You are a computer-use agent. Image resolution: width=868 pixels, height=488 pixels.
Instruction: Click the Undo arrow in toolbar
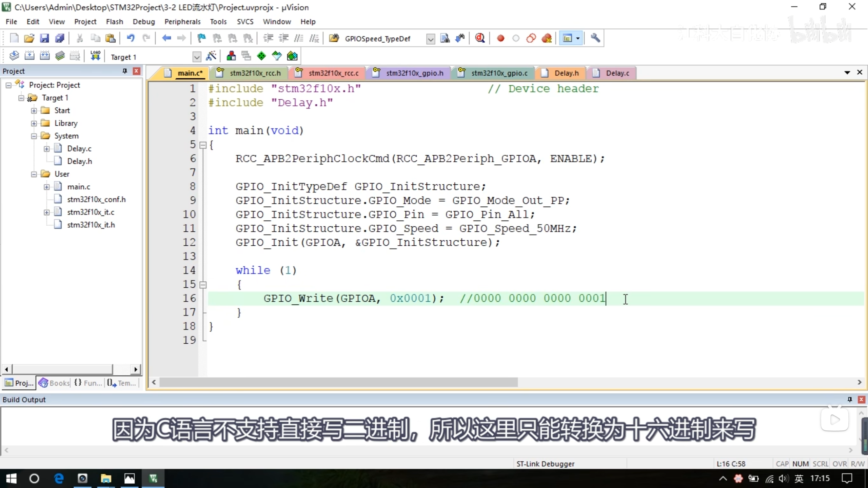pos(131,38)
